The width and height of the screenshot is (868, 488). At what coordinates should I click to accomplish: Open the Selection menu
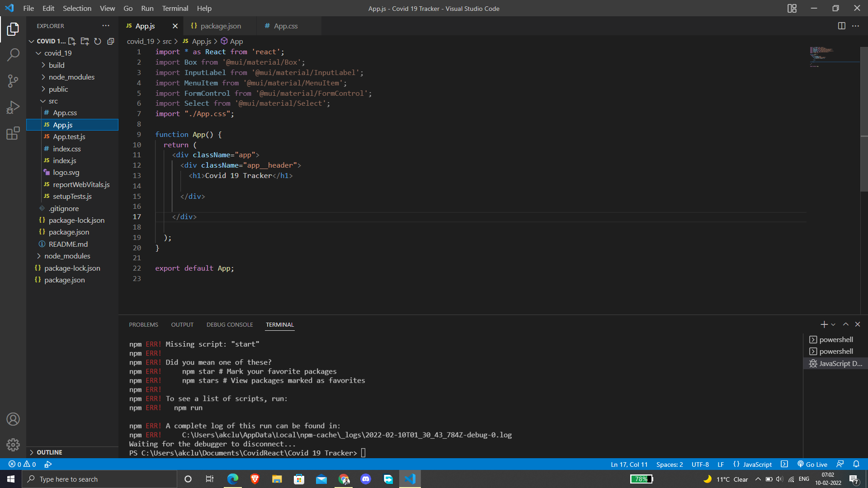click(77, 8)
